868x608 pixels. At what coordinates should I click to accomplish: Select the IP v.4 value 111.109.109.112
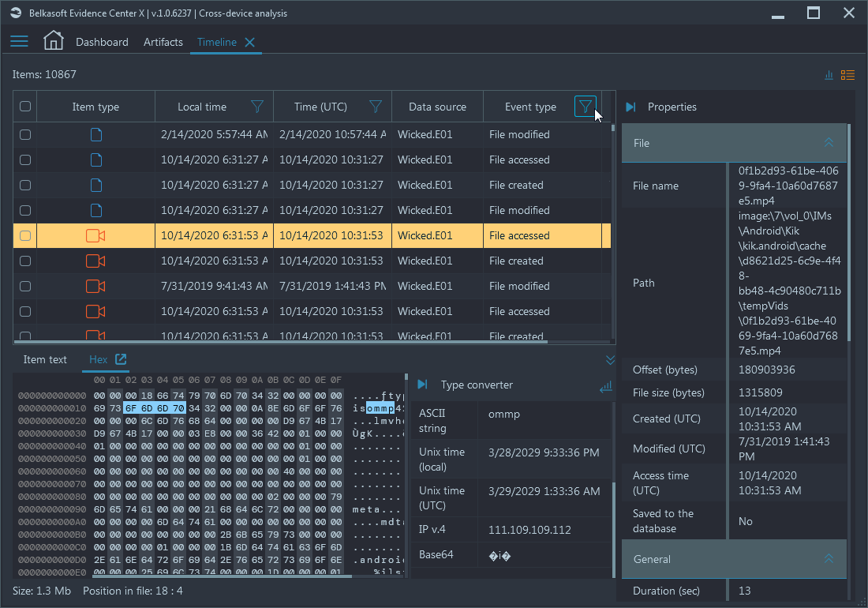(529, 530)
